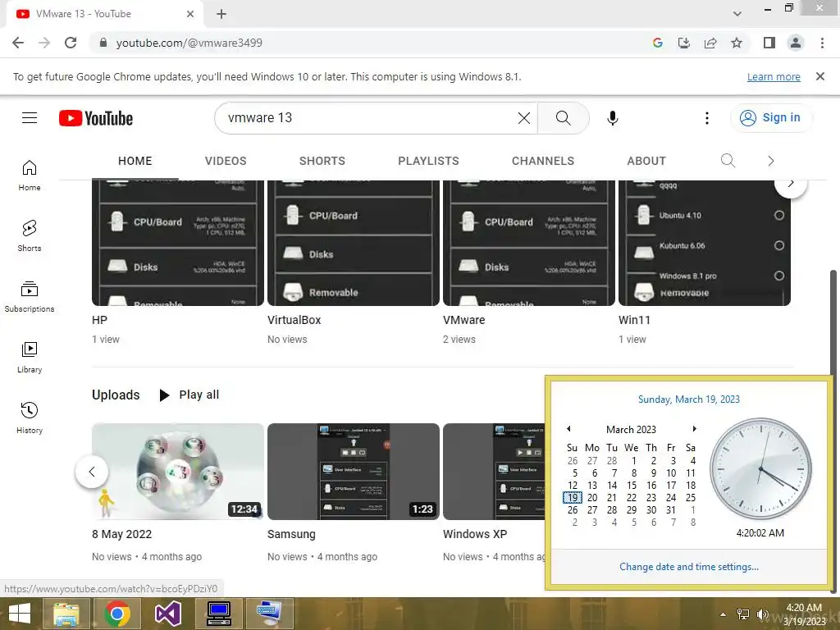
Task: Show previous uploads with left carousel arrow
Action: click(92, 472)
